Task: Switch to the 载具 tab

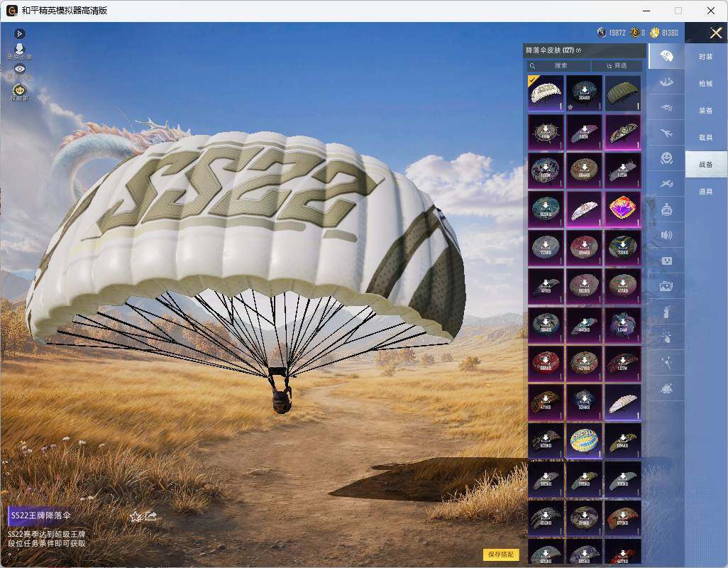Action: (x=706, y=138)
